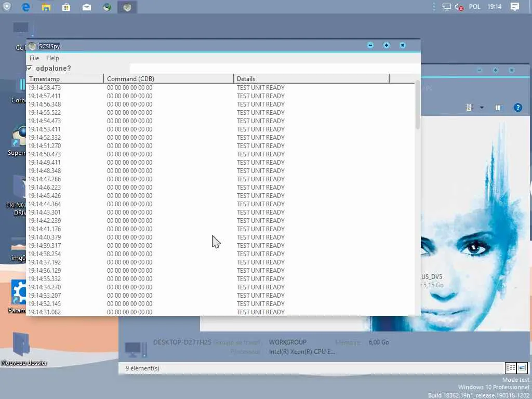Open Microsoft Store from the taskbar
This screenshot has height=399, width=532.
click(x=66, y=7)
